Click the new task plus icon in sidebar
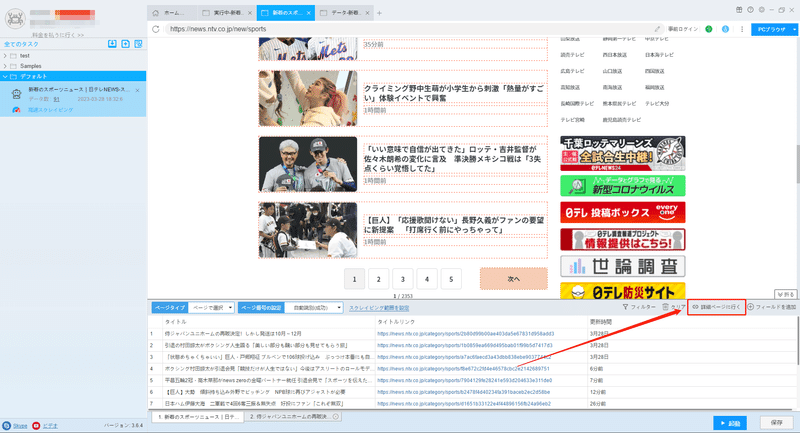 coord(126,44)
